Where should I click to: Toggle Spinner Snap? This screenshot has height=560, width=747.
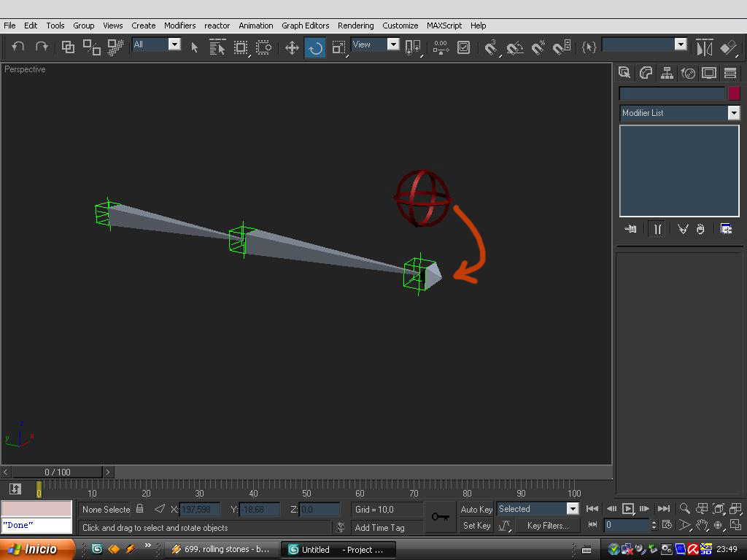(x=562, y=47)
